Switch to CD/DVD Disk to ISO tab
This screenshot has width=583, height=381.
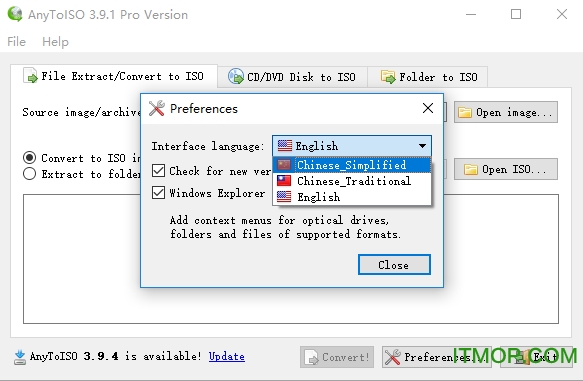tap(292, 77)
